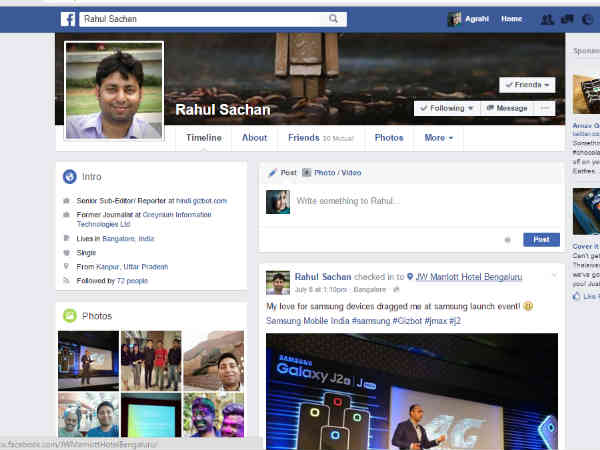This screenshot has width=600, height=450.
Task: Switch to the About tab
Action: (254, 138)
